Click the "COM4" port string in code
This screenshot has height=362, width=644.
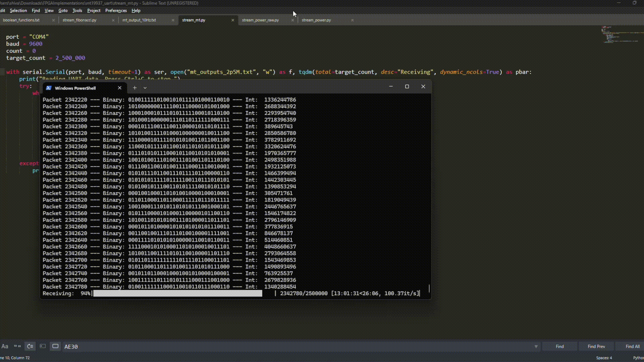click(39, 37)
